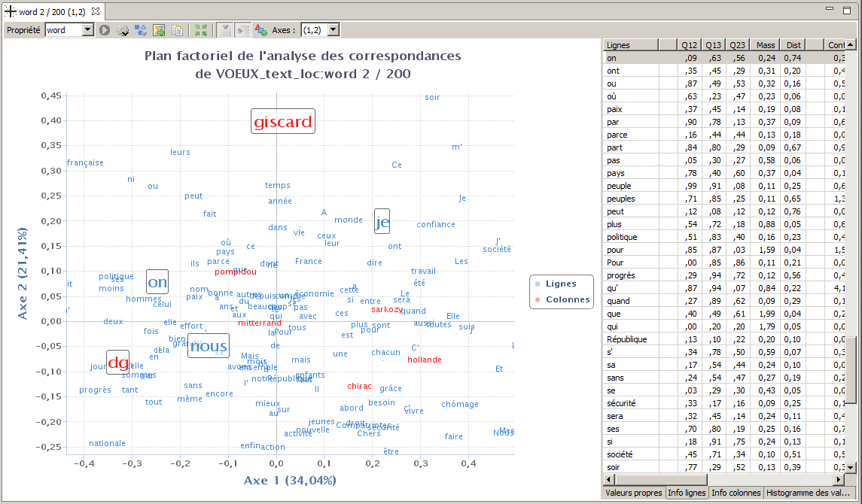Switch to the Valeurs propres tab
The image size is (862, 504).
coord(632,493)
